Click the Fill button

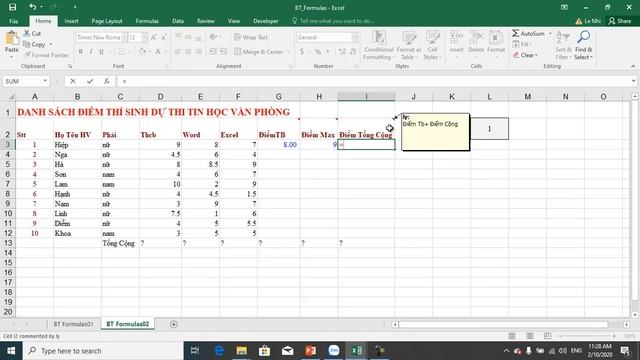[521, 44]
